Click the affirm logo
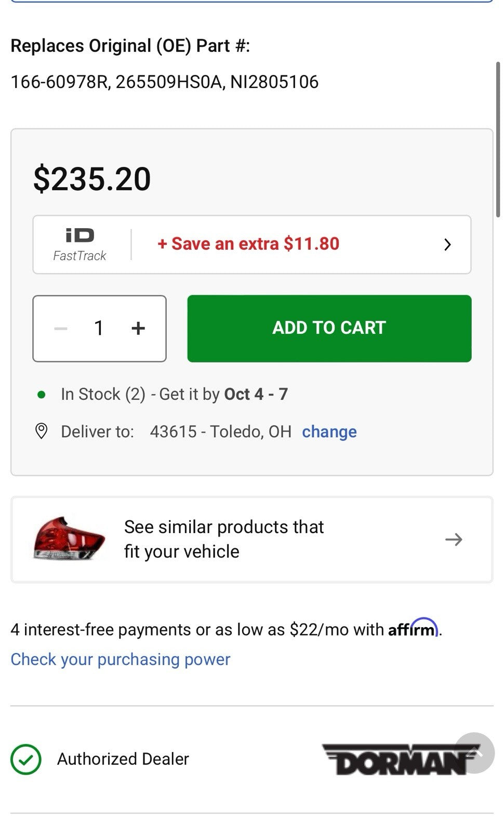 click(x=413, y=629)
